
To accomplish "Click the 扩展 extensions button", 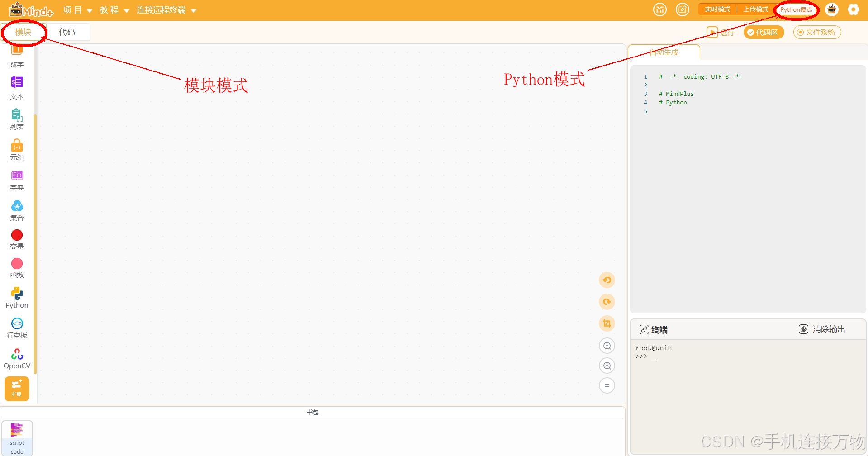I will click(x=17, y=389).
